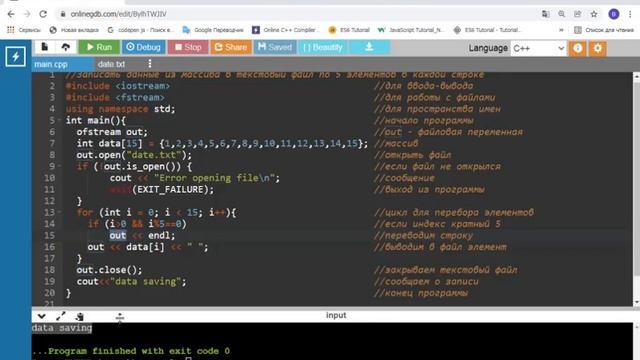This screenshot has width=640, height=360.
Task: Open the browser profile avatar
Action: pyautogui.click(x=613, y=14)
